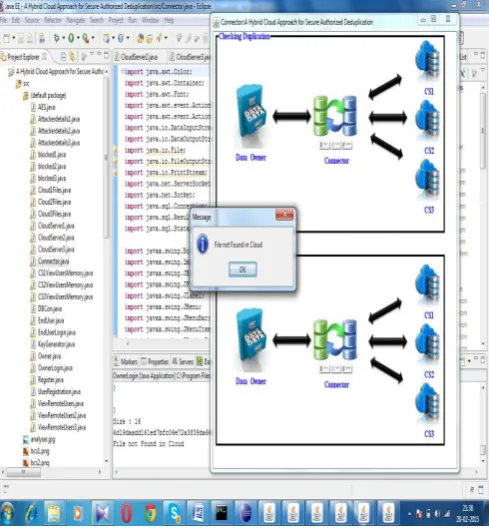Collapse the (default package) node
The image size is (489, 531).
44,95
